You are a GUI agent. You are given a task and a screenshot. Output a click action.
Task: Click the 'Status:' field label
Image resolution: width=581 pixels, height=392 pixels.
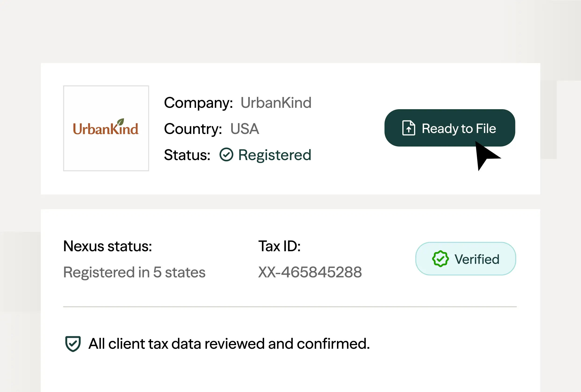point(187,155)
